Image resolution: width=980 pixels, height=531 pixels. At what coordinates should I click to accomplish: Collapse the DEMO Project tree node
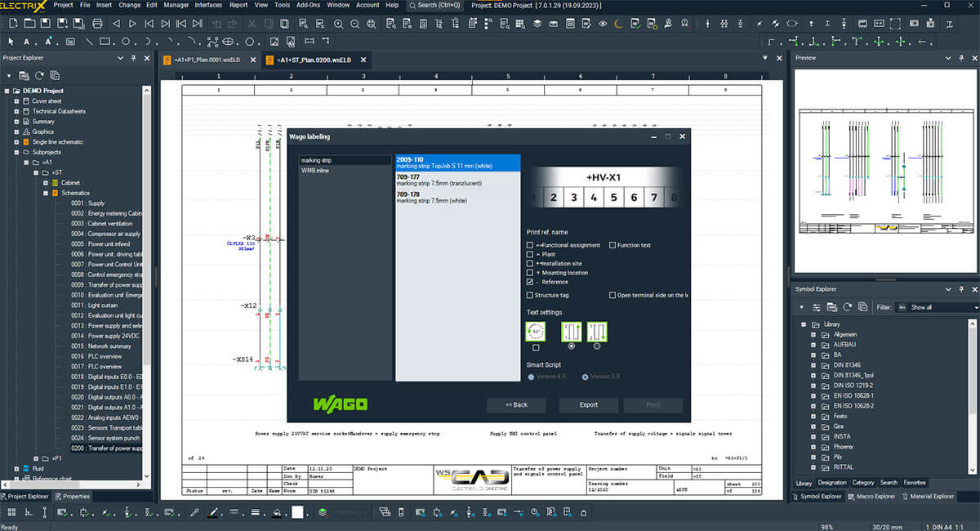pos(7,91)
